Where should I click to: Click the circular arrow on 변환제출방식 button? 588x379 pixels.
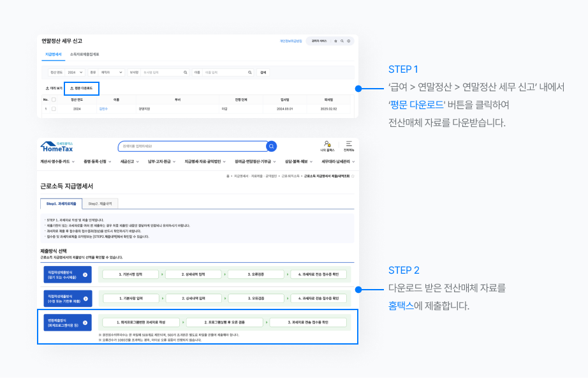(85, 322)
